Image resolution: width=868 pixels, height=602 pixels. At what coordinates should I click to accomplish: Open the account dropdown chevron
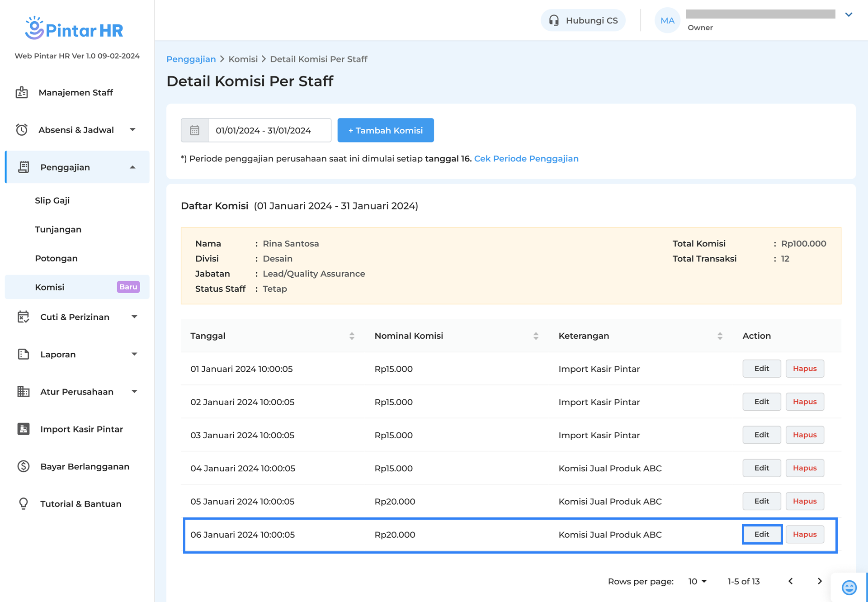(x=849, y=14)
